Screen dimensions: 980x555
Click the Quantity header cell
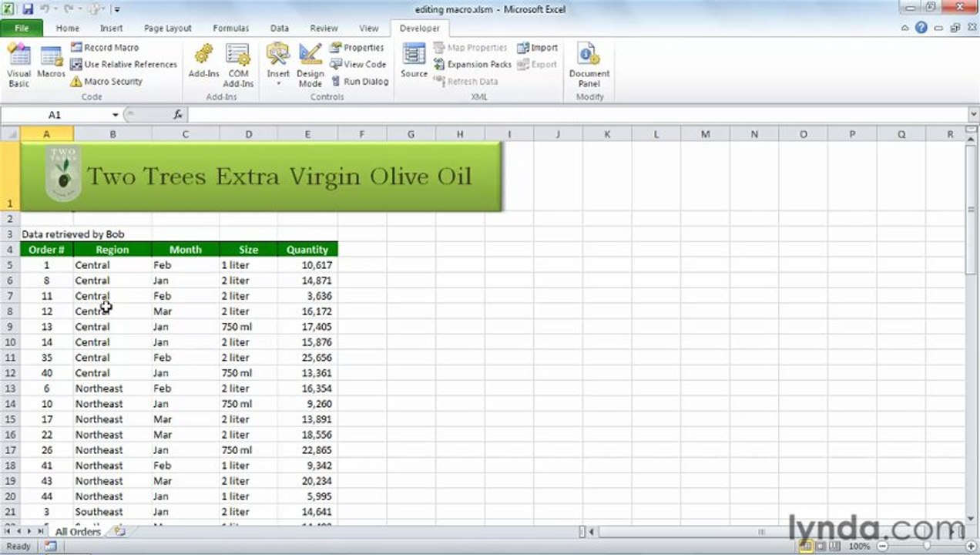click(x=307, y=250)
